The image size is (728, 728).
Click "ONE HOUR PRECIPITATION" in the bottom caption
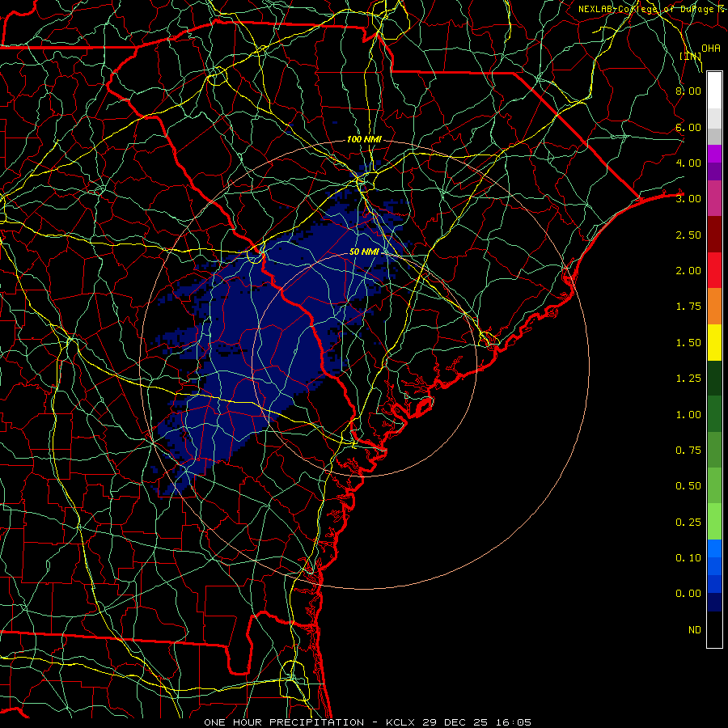pos(284,722)
